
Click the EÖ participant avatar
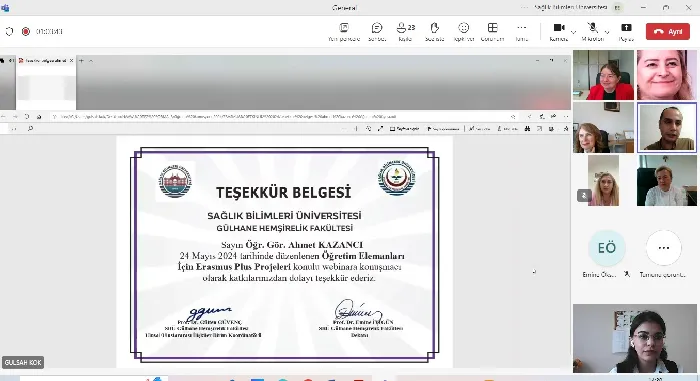(607, 248)
